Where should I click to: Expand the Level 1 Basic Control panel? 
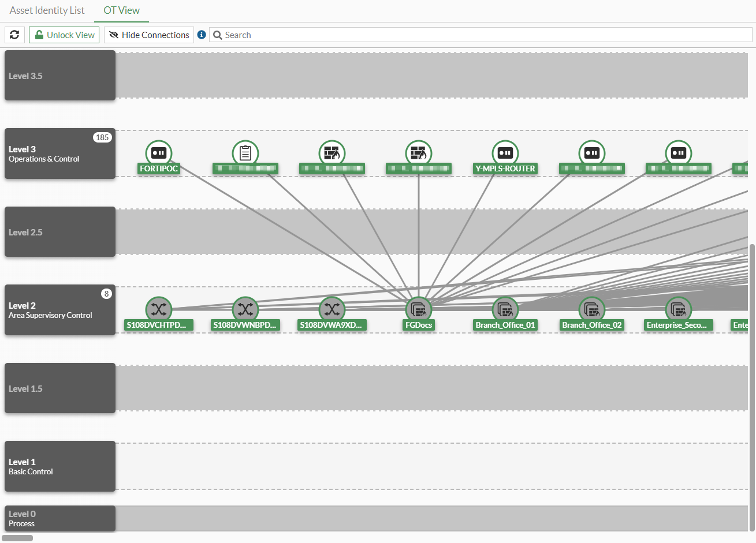(x=59, y=466)
